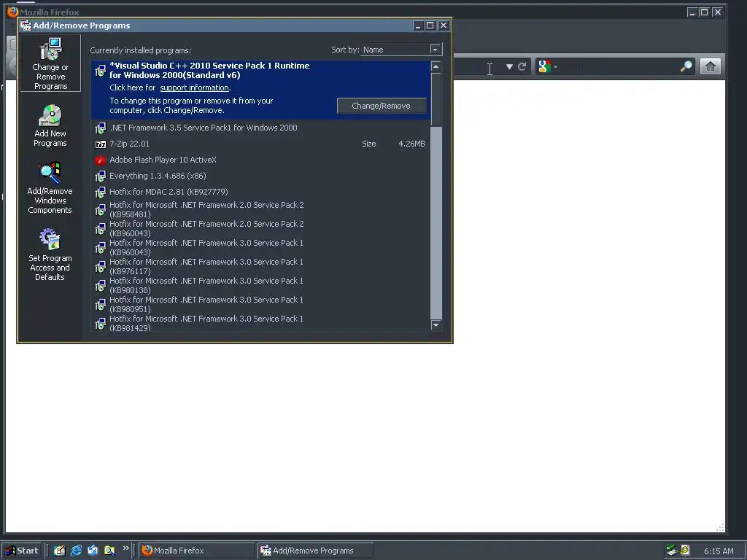Image resolution: width=747 pixels, height=560 pixels.
Task: Click Firefox search magnifier icon
Action: (686, 66)
